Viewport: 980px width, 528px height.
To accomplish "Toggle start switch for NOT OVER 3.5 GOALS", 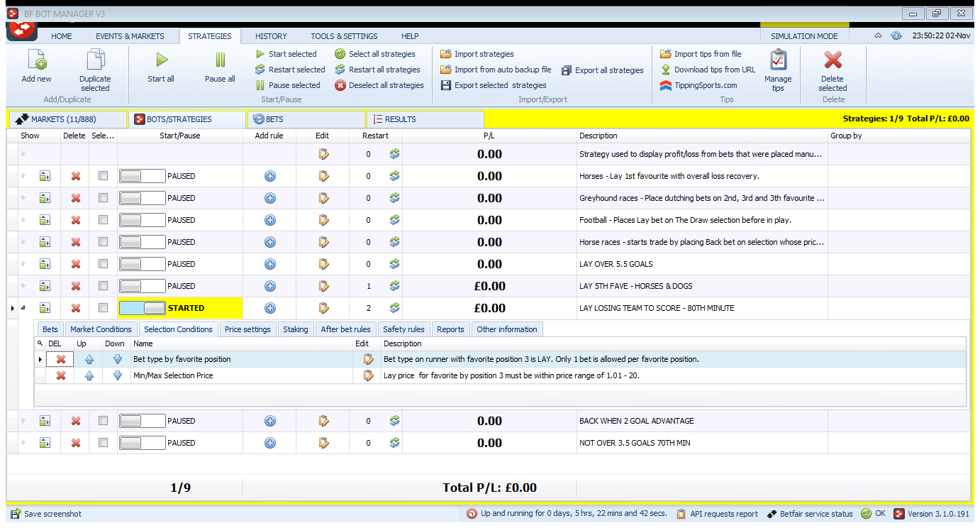I will [142, 443].
